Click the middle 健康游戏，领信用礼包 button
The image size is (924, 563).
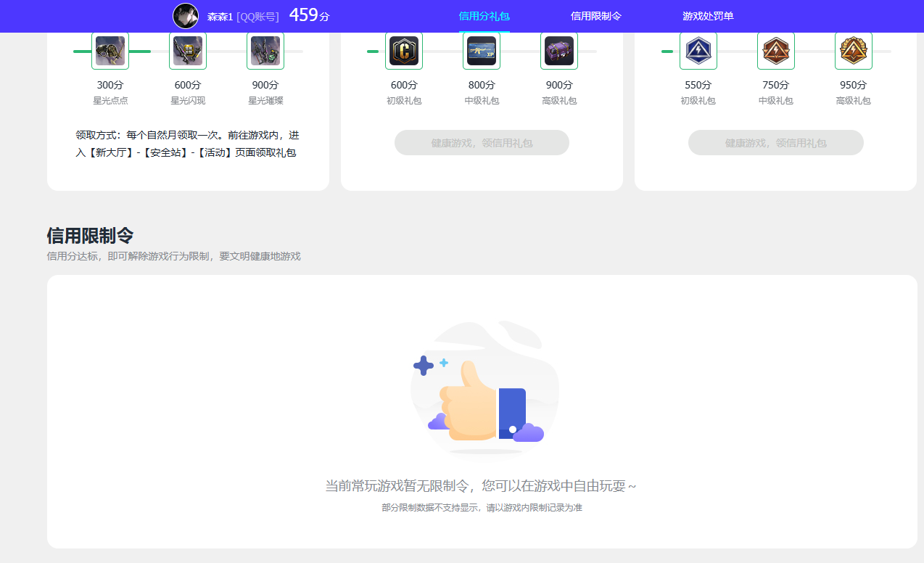pos(482,142)
